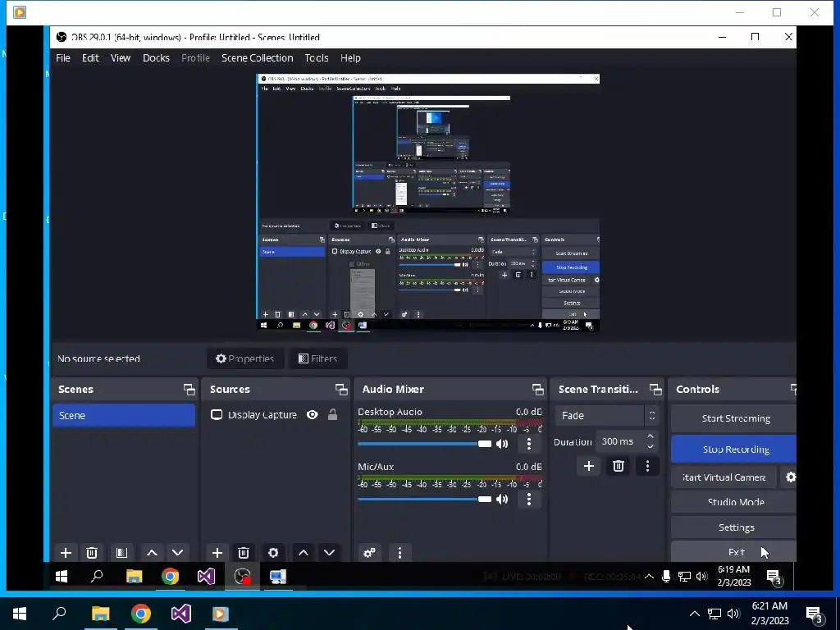The width and height of the screenshot is (840, 630).
Task: Mute the Mic/Aux speaker icon
Action: coord(503,500)
